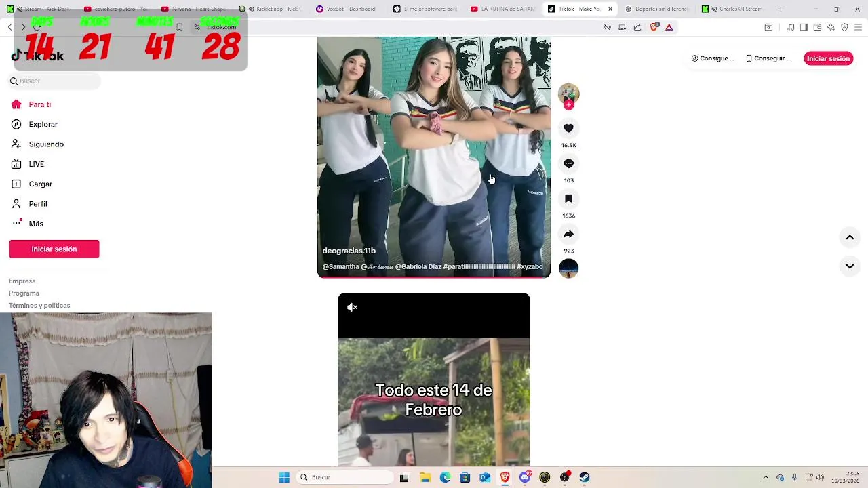The width and height of the screenshot is (868, 488).
Task: Open Microsoft Store from the taskbar
Action: tap(465, 477)
